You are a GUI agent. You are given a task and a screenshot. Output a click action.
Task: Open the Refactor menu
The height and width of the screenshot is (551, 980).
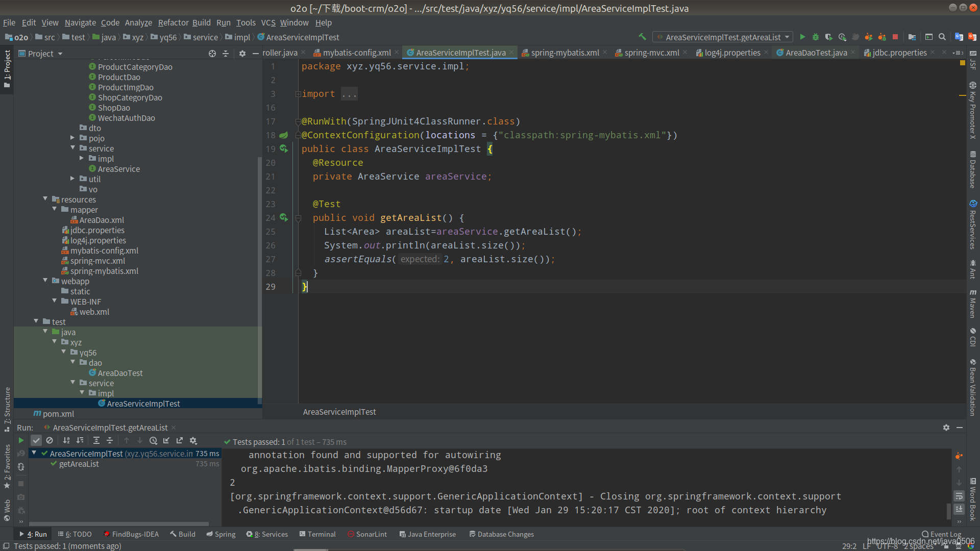coord(173,22)
